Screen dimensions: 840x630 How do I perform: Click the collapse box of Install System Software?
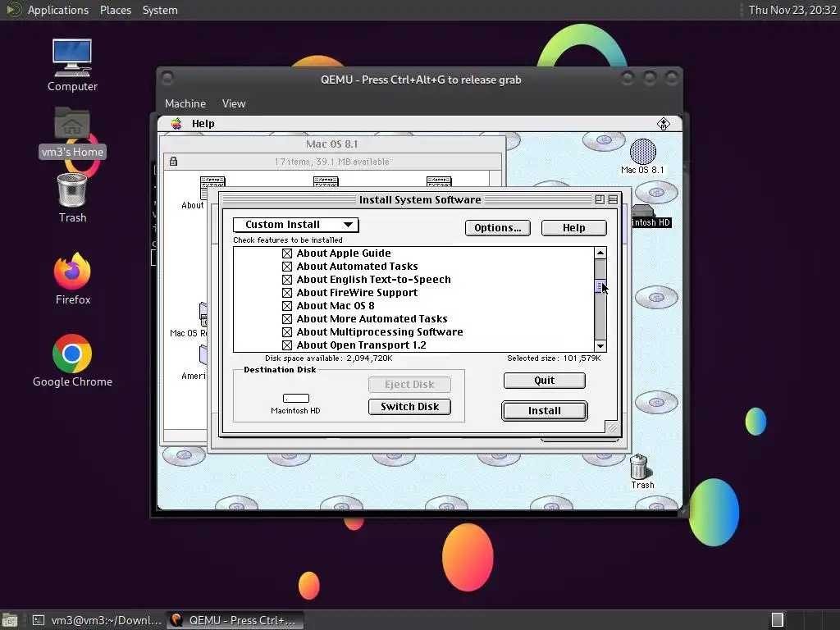[613, 200]
